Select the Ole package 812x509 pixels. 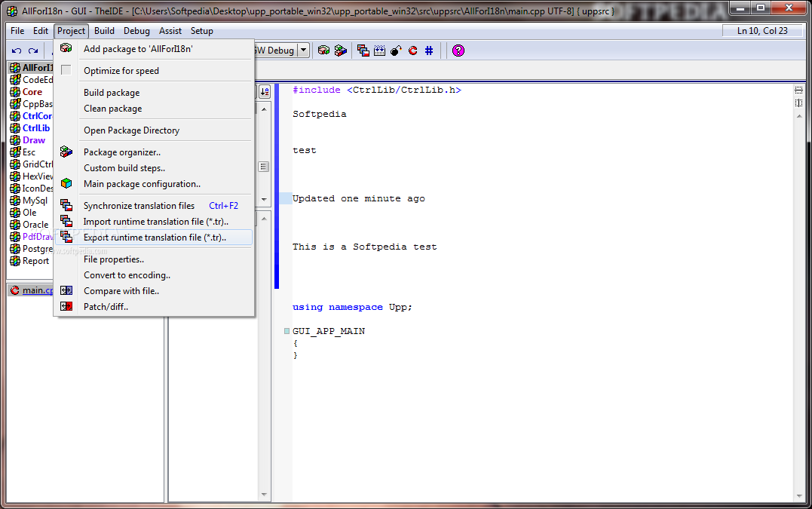click(x=31, y=213)
